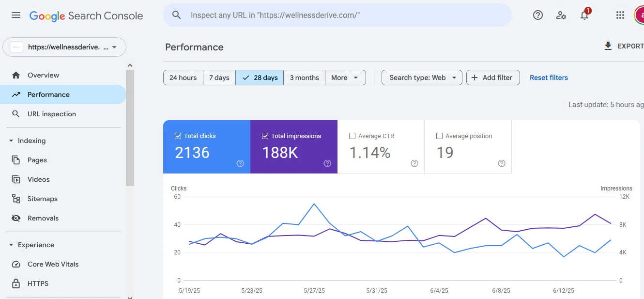Open the Google apps grid icon
644x299 pixels.
620,15
